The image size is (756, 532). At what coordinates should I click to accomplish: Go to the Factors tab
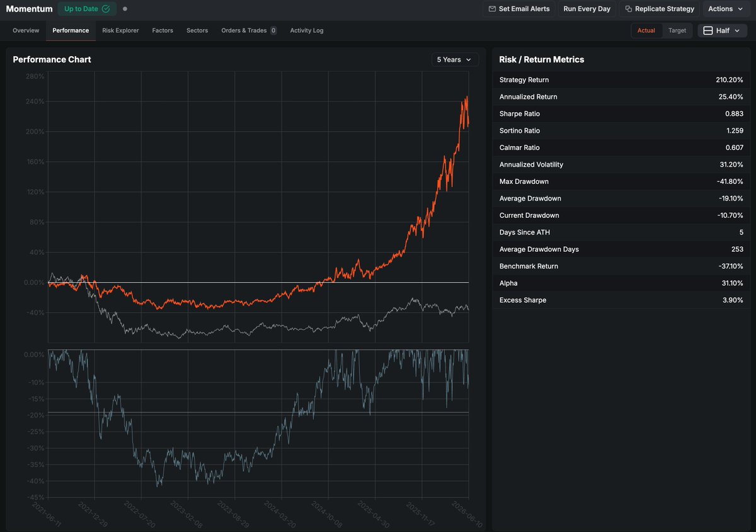[163, 30]
